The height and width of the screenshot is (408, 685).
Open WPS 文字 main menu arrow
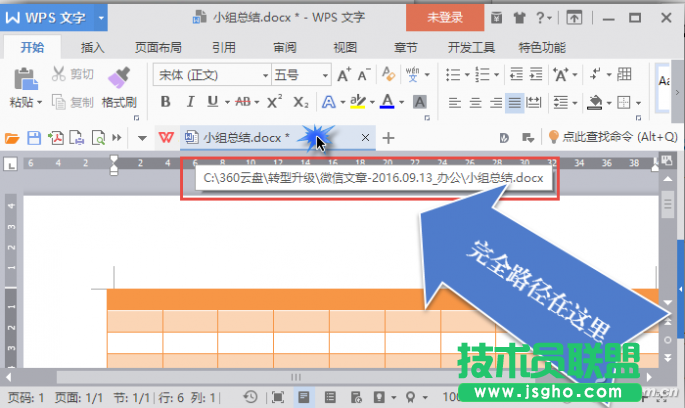pyautogui.click(x=101, y=18)
